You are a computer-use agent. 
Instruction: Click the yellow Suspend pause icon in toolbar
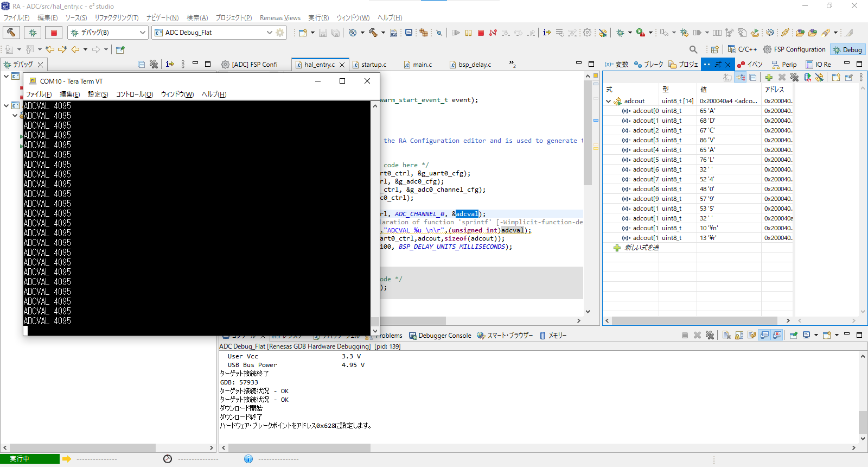469,33
